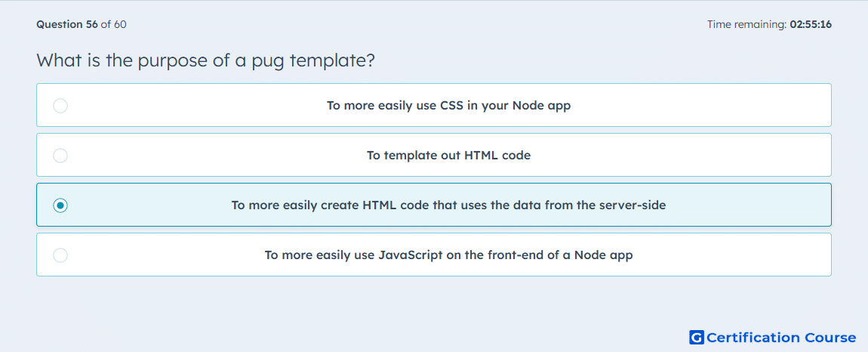Image resolution: width=868 pixels, height=352 pixels.
Task: Click the front-end JavaScript Node app answer text
Action: (x=448, y=255)
